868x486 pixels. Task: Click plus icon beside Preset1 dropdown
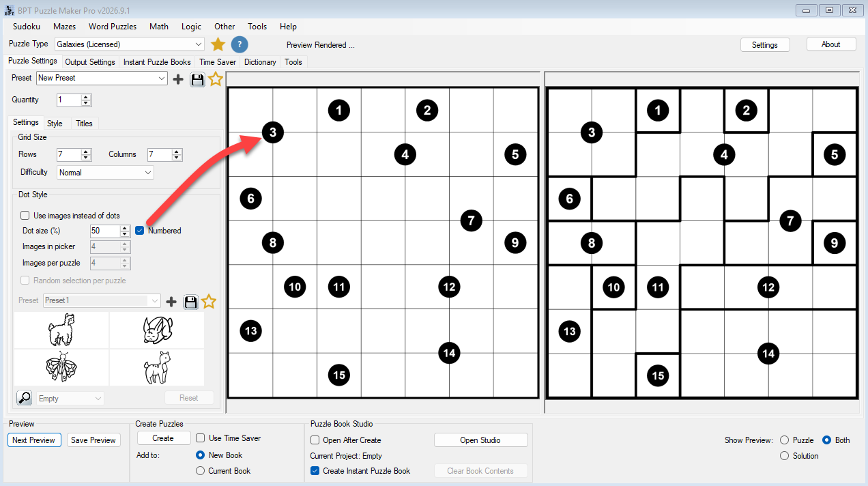point(171,301)
